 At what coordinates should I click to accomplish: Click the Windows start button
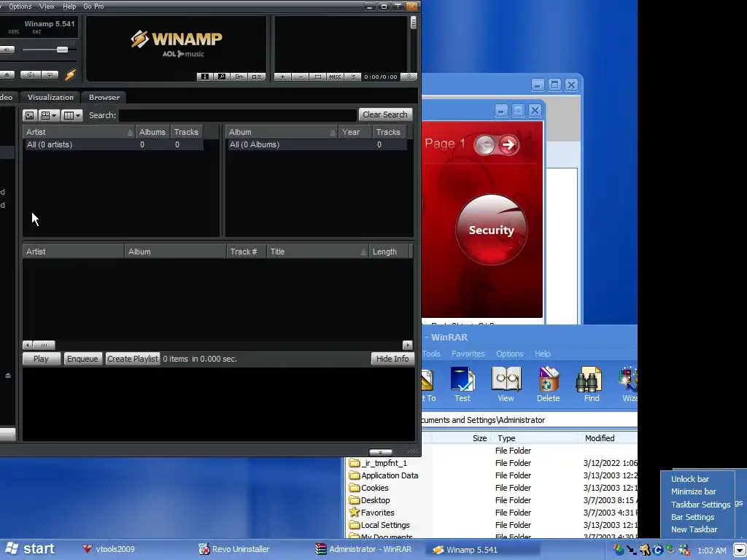pos(30,549)
